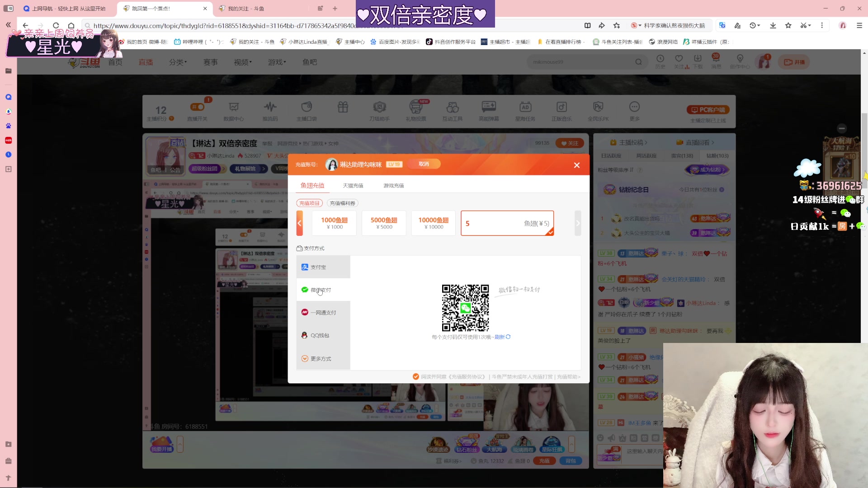This screenshot has height=488, width=868.
Task: Toggle the 阅读并同意 agreement checkbox
Action: 415,376
